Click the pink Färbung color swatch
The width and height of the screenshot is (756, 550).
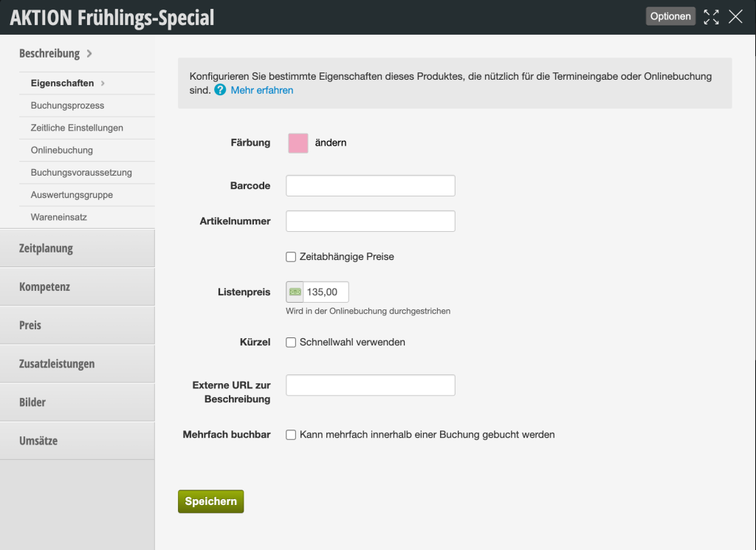coord(298,143)
